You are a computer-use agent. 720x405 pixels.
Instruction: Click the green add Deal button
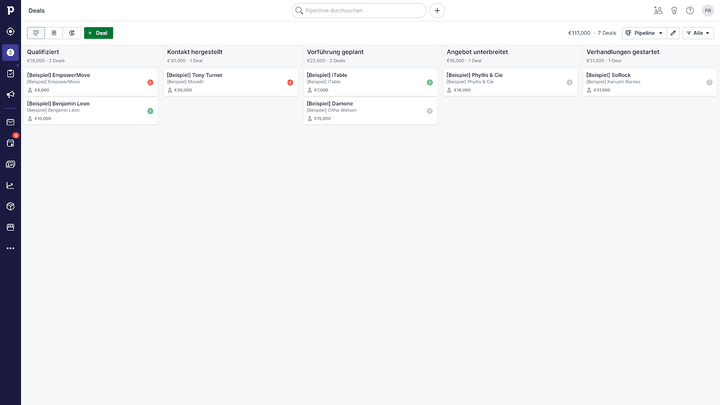(98, 33)
